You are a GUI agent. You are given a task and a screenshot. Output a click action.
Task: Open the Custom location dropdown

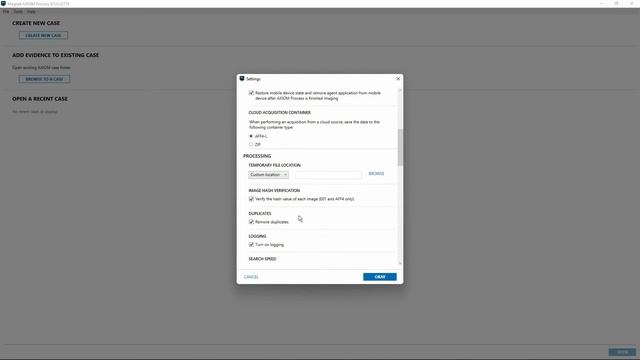(x=269, y=175)
